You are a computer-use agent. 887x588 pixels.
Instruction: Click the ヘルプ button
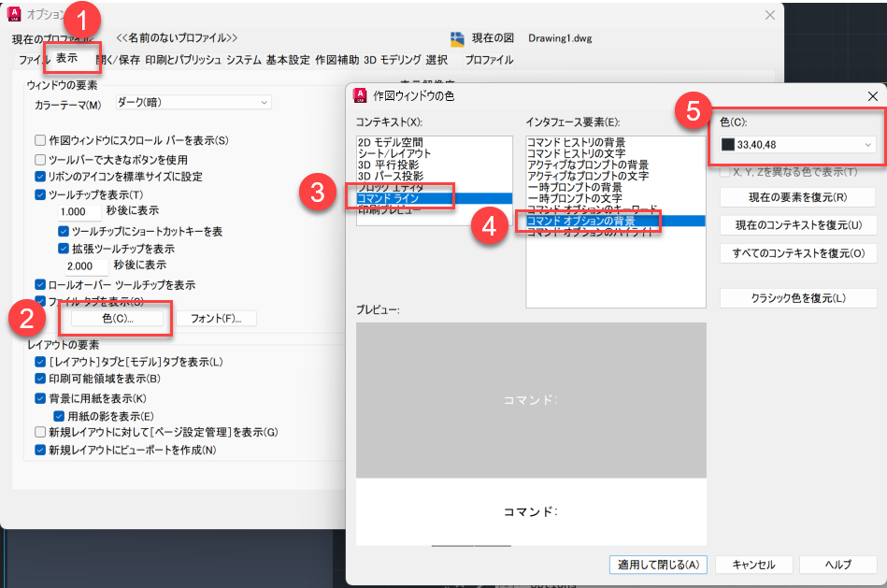(x=837, y=565)
